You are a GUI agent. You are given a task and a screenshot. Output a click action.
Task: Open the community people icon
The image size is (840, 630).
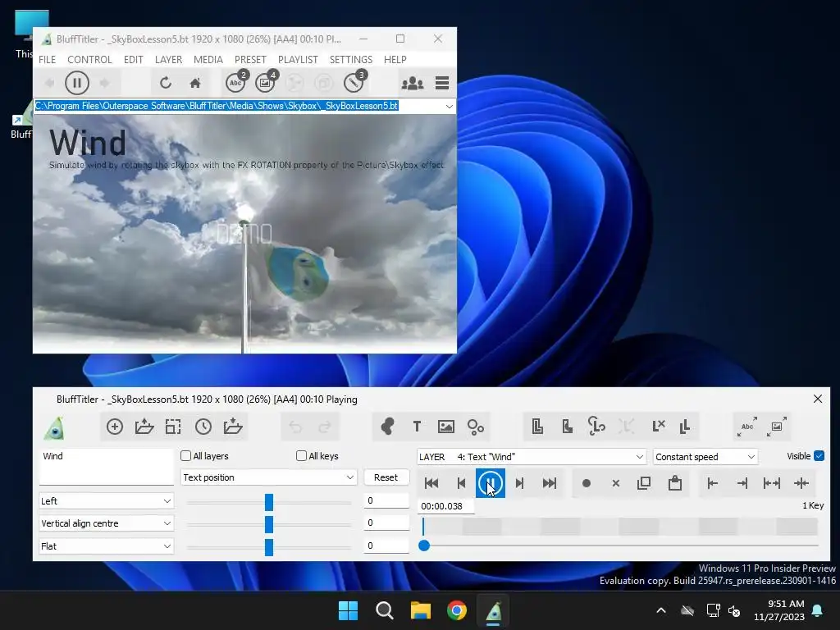(x=413, y=83)
